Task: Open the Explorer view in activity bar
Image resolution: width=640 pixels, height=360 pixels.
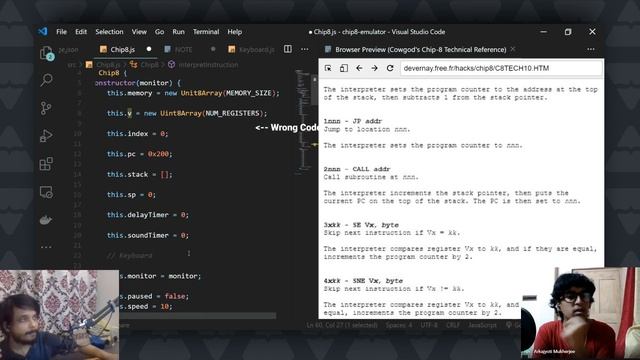Action: pos(47,53)
